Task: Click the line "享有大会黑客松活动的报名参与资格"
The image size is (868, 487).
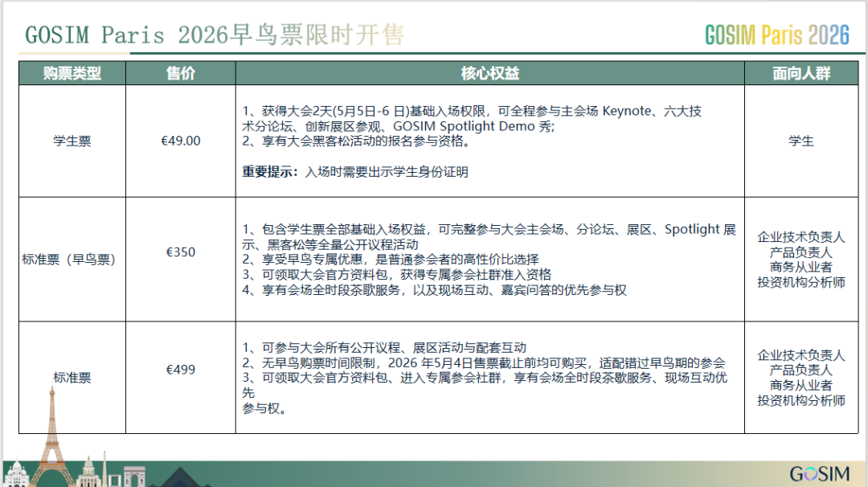Action: pyautogui.click(x=357, y=141)
